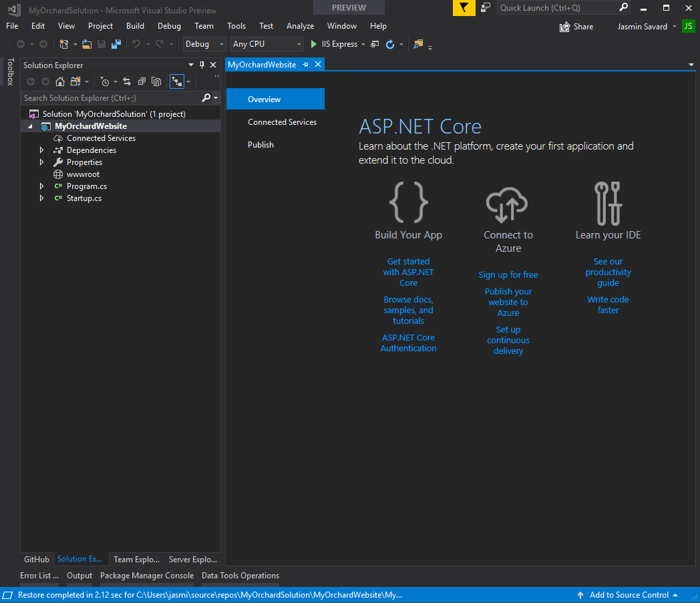This screenshot has height=603, width=700.
Task: Click the search magnifier in Solution Explorer
Action: tap(206, 97)
